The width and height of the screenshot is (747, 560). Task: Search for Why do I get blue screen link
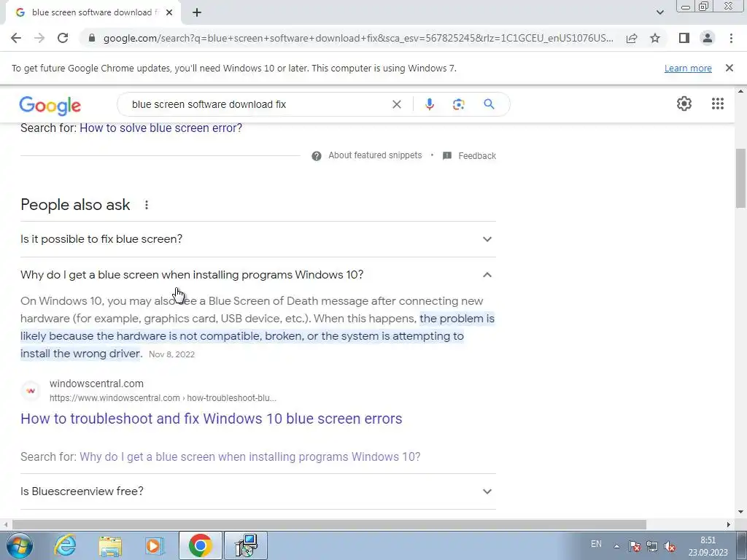pyautogui.click(x=249, y=456)
